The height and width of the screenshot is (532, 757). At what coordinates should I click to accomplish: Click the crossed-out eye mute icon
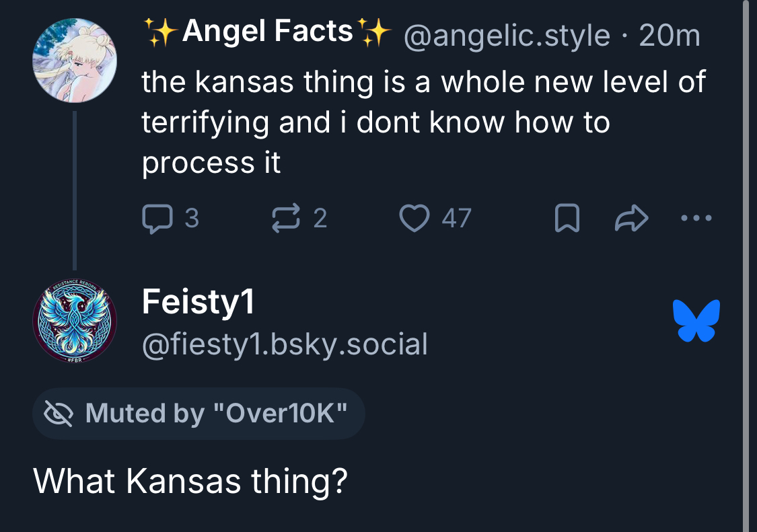click(x=58, y=414)
